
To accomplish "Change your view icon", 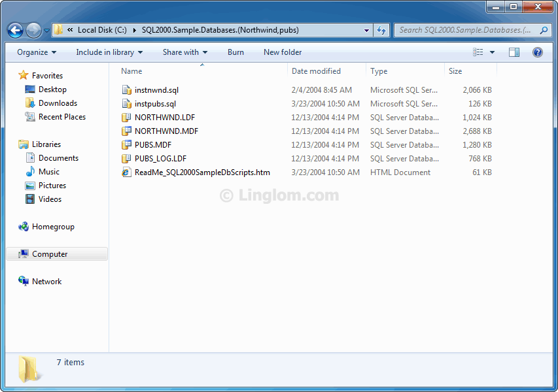I will click(x=478, y=52).
